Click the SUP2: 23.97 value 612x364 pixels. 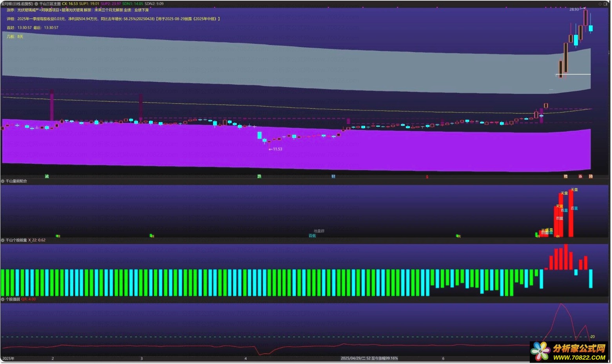pos(111,4)
